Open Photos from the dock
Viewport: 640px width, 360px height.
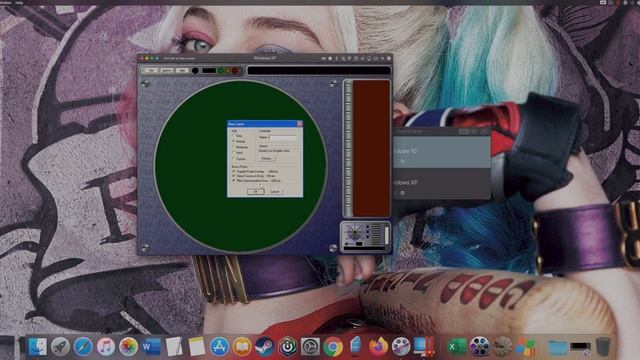(x=128, y=347)
